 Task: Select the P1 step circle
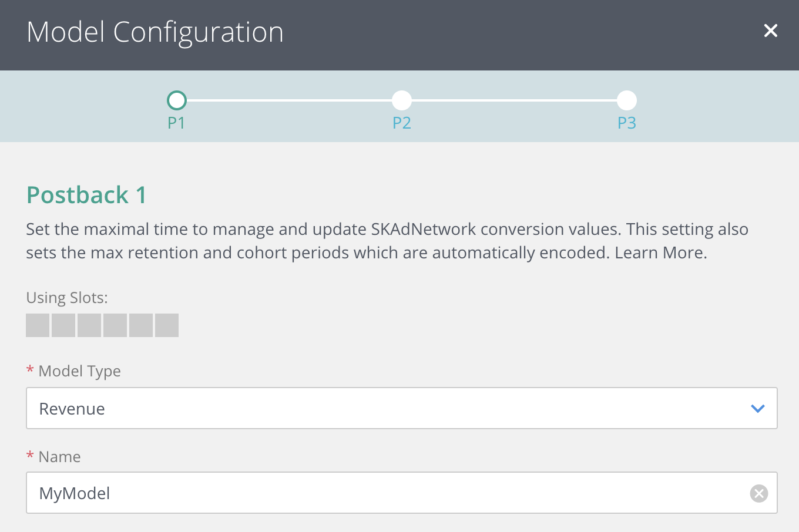pos(176,100)
